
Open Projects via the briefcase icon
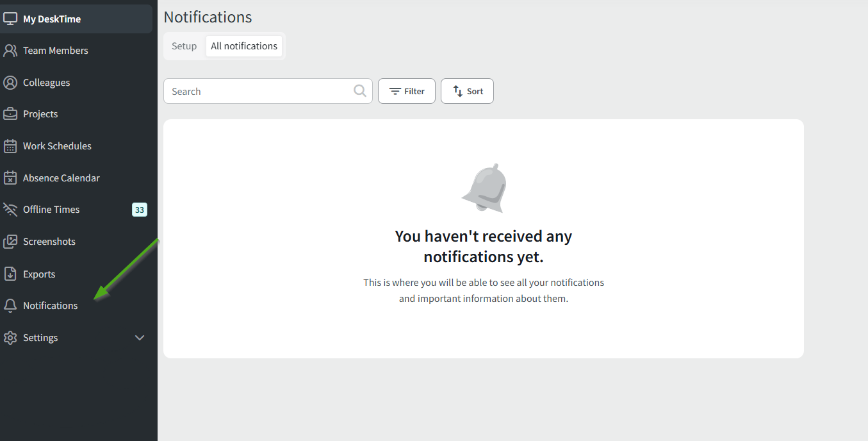10,114
